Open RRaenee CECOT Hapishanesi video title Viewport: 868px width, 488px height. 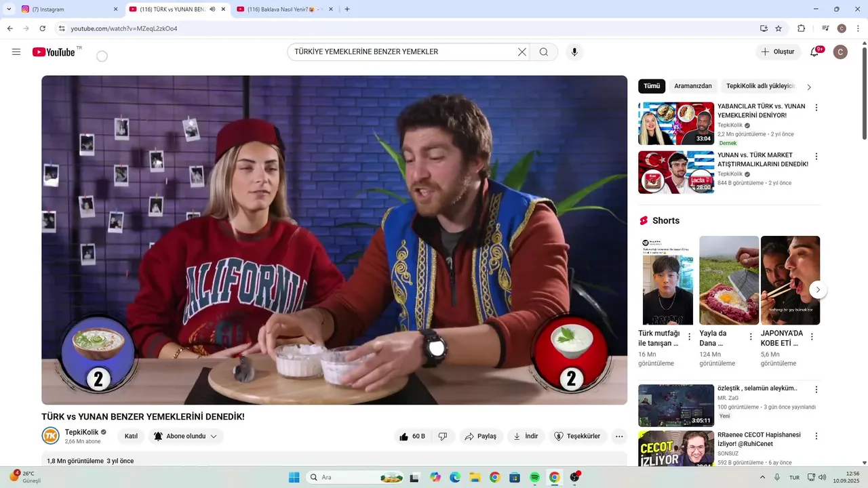click(x=759, y=439)
